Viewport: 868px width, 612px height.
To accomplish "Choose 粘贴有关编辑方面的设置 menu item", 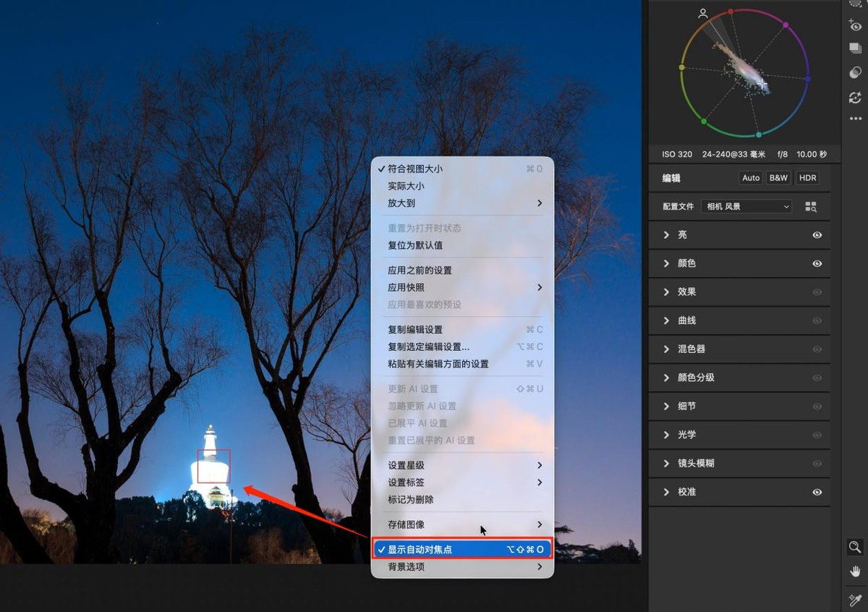I will 462,364.
